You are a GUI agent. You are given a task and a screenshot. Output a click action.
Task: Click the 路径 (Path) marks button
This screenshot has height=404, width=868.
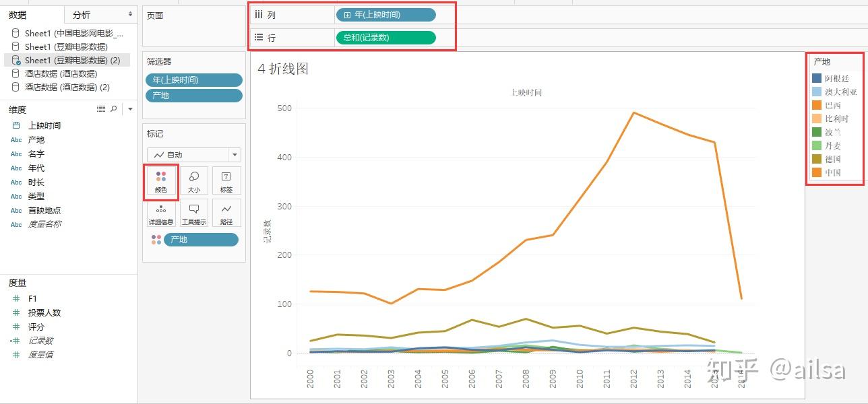coord(226,213)
